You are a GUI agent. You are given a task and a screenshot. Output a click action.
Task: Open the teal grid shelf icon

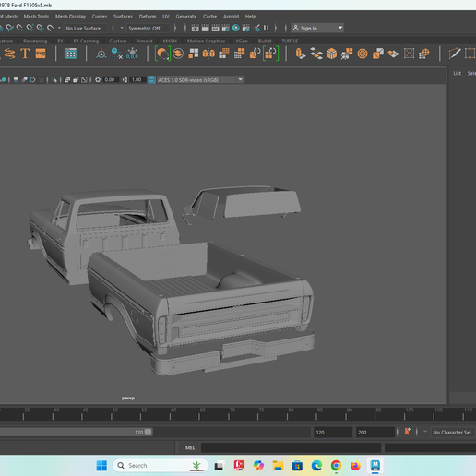point(71,54)
